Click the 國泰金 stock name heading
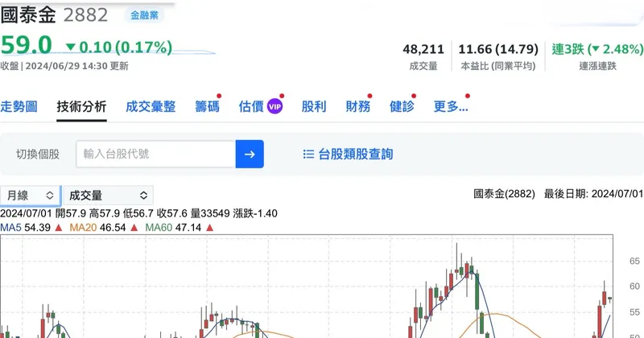This screenshot has height=338, width=644. coord(28,15)
